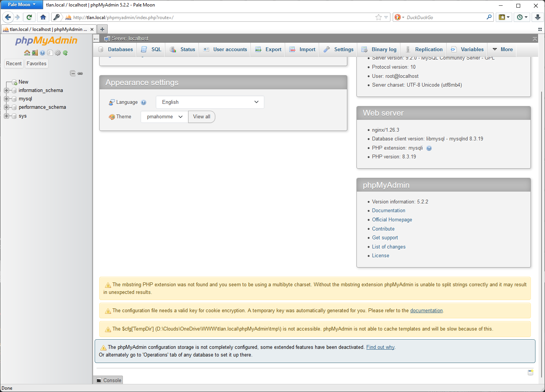This screenshot has width=545, height=392.
Task: Close the tlan.local phpMyAdmin browser tab
Action: [x=92, y=29]
